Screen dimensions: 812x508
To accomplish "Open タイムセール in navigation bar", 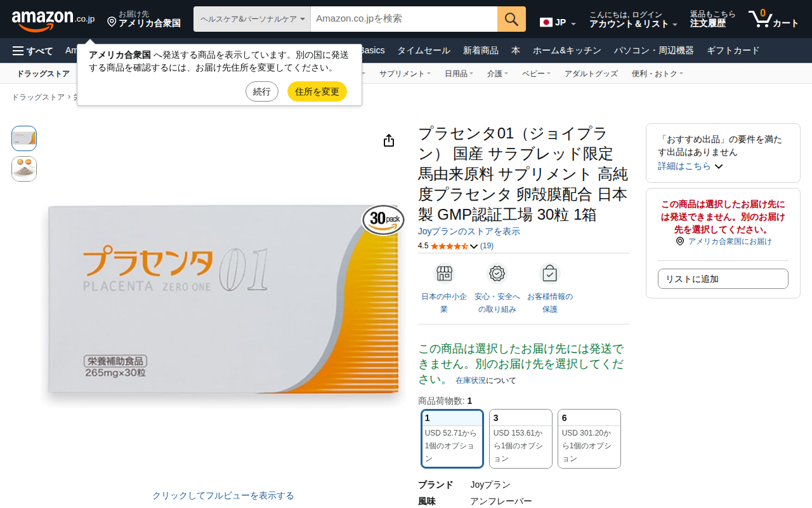I will [x=424, y=51].
